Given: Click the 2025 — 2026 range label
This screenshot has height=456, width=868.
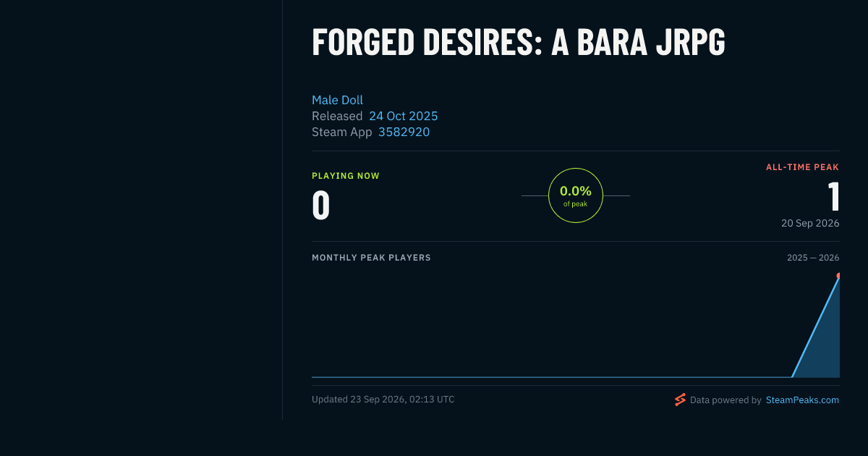Looking at the screenshot, I should 813,258.
